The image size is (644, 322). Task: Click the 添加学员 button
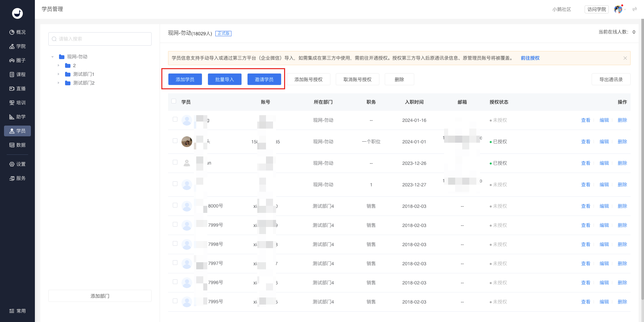tap(185, 79)
